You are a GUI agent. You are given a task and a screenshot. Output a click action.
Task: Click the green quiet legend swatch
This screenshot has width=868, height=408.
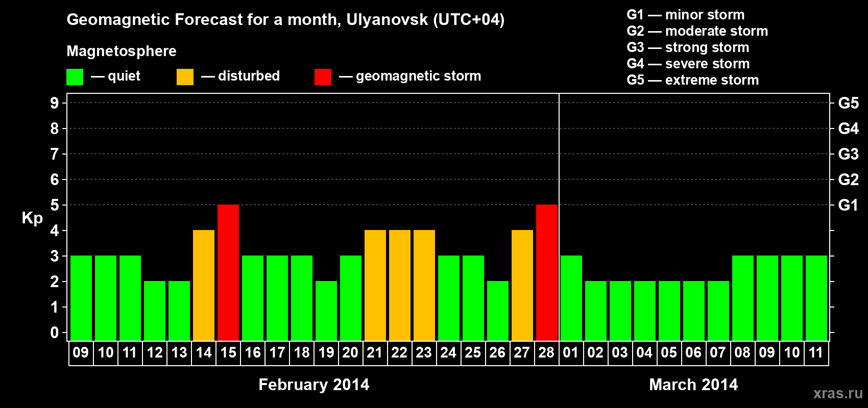(75, 77)
